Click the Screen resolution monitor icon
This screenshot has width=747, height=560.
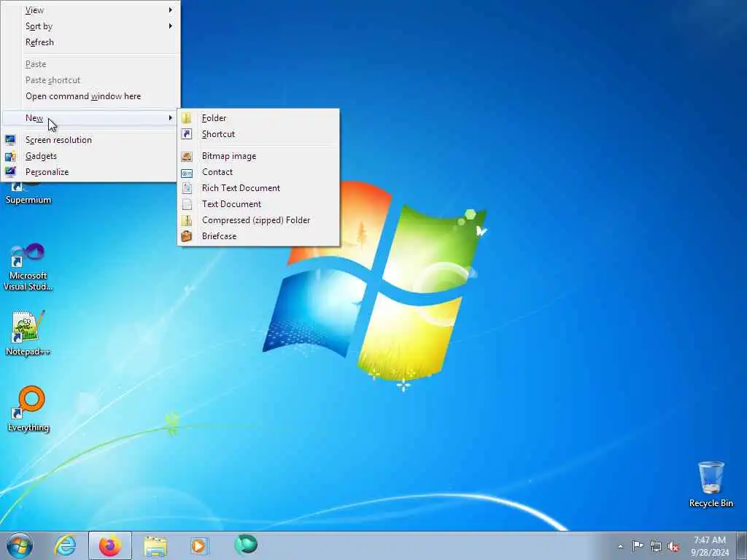coord(10,140)
